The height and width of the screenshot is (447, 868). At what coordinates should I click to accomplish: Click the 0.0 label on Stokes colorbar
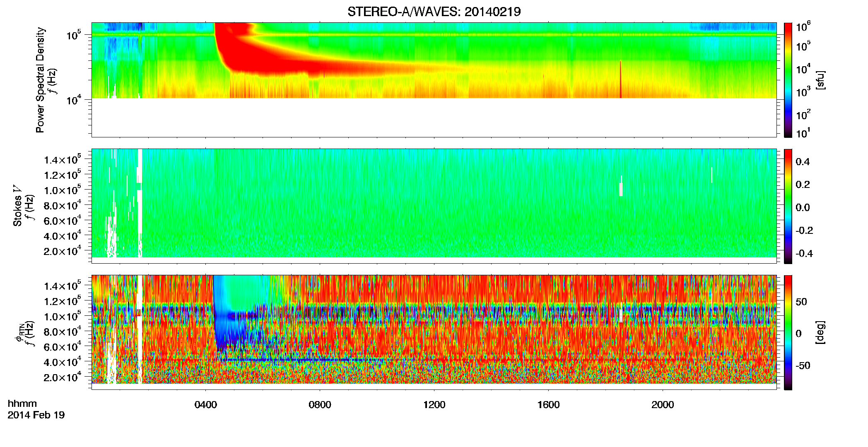click(x=803, y=207)
